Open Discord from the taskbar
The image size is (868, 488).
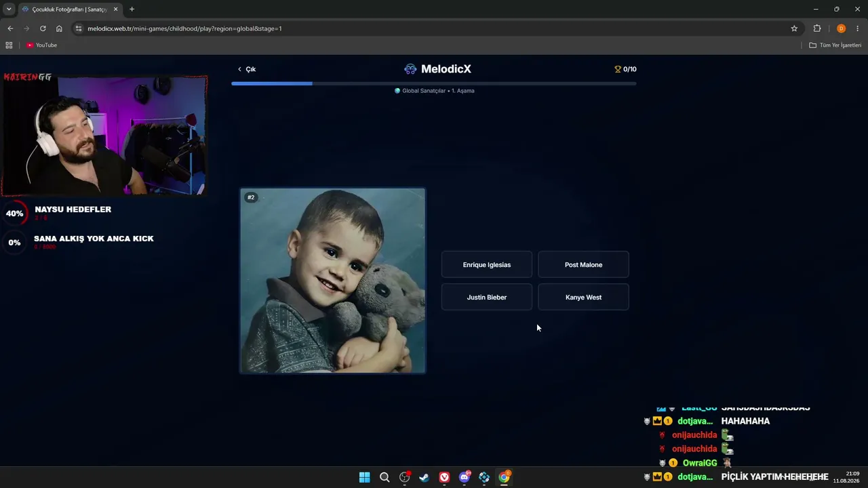point(465,477)
